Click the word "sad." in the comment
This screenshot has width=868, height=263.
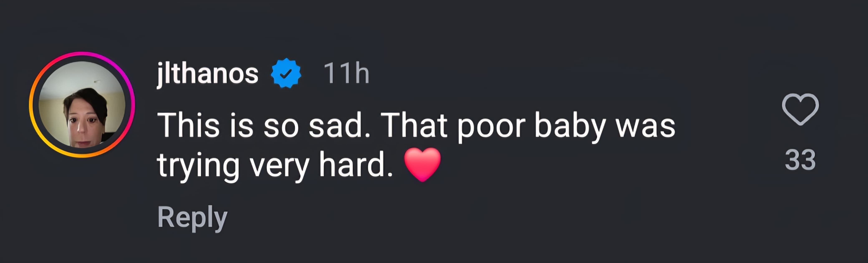(339, 125)
